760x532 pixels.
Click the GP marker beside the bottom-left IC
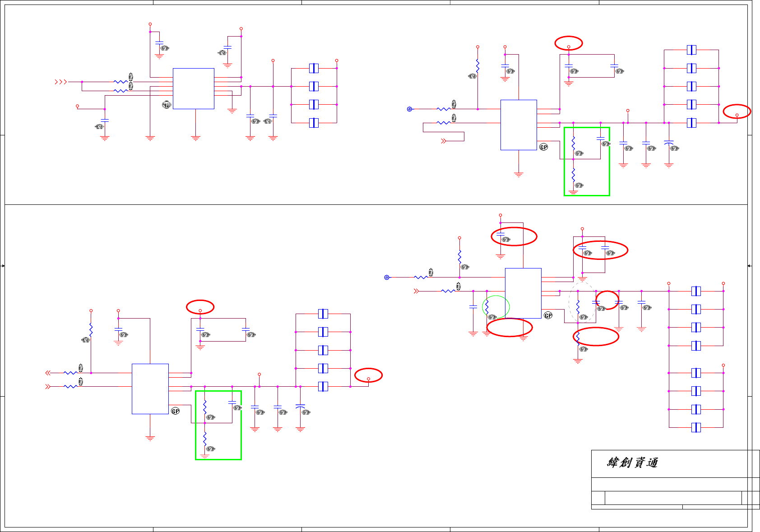coord(176,411)
